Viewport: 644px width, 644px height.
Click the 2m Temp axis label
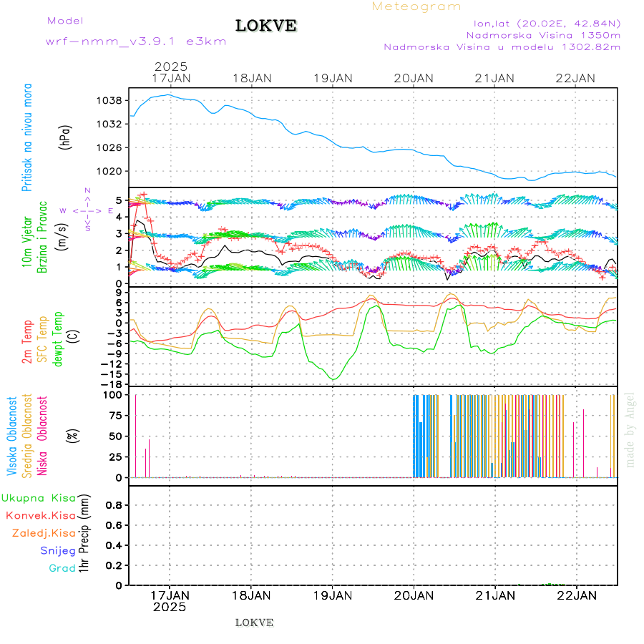(27, 342)
